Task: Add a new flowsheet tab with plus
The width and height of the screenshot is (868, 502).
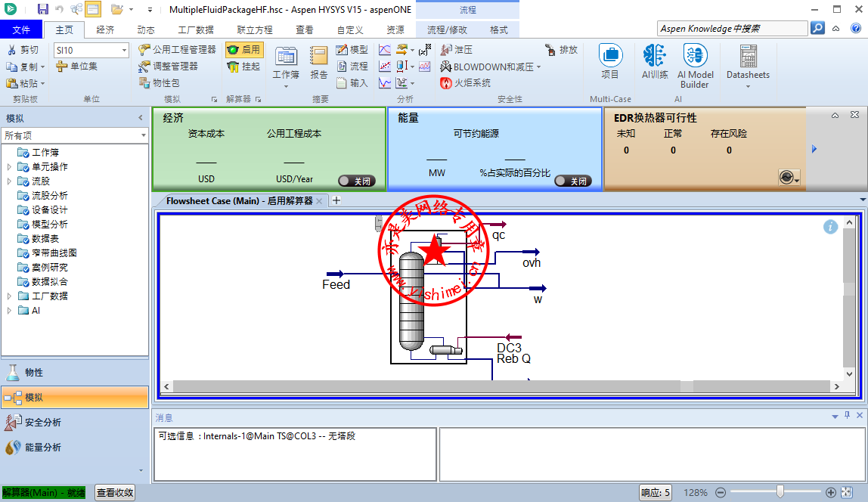Action: [336, 200]
